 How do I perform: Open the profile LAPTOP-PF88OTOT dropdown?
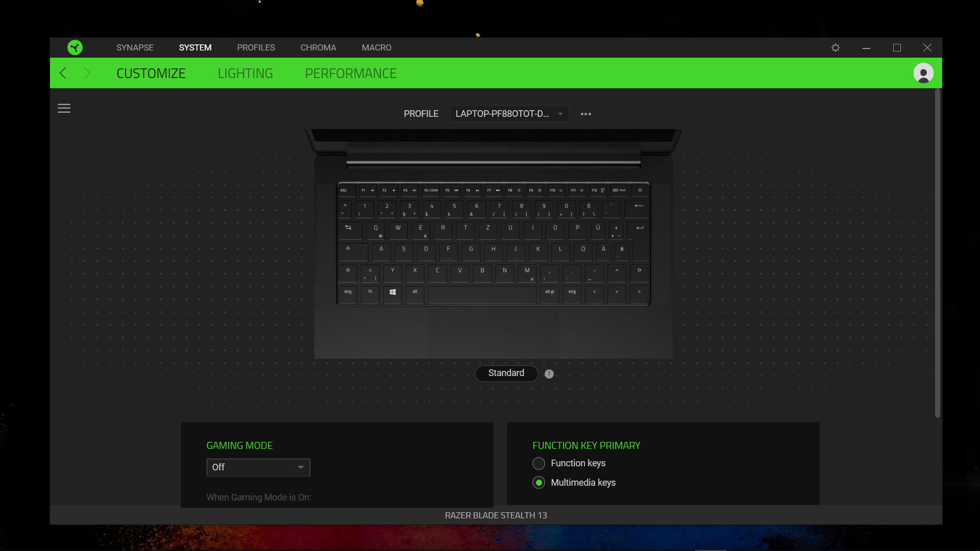509,114
